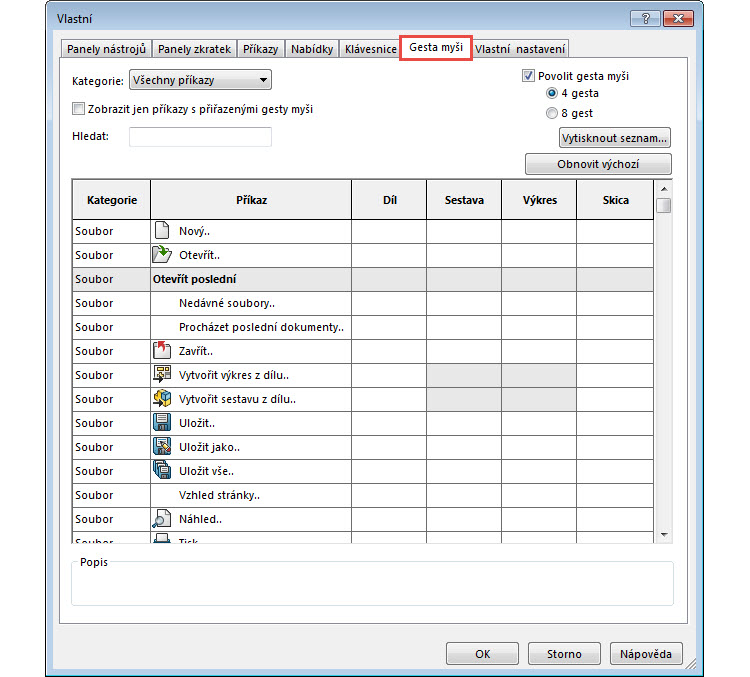Viewport: 750px width, 677px height.
Task: Click the Uložit vše.. command text
Action: (206, 471)
